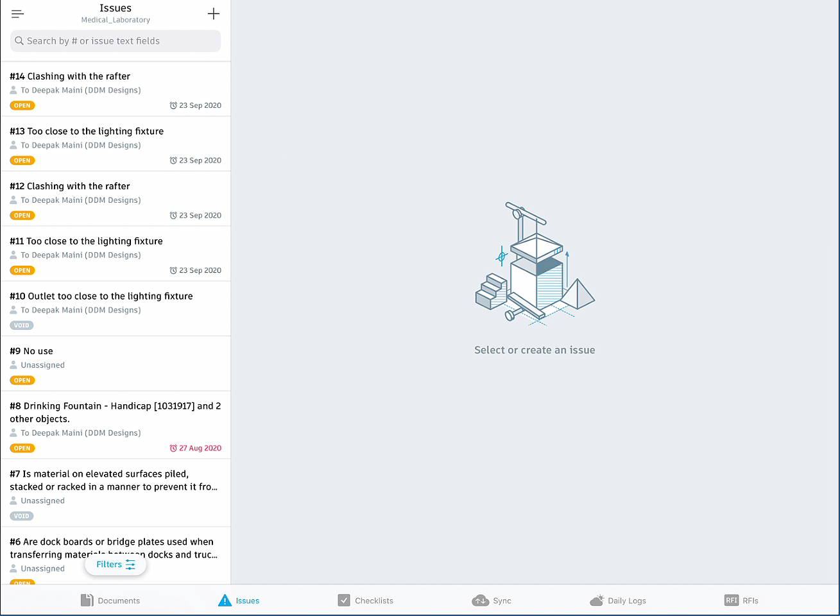Click "Unassigned" text on issue #7
This screenshot has height=616, width=840.
pos(43,501)
